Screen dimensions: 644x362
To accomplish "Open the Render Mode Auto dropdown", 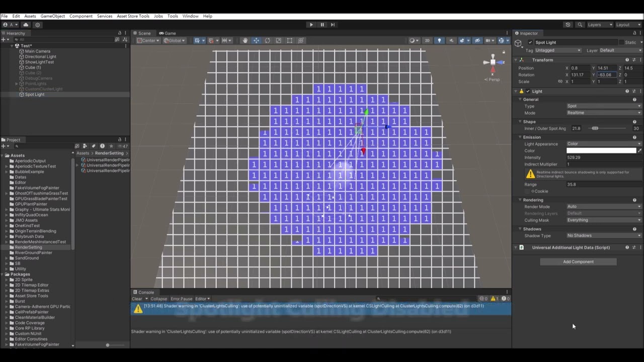I will tap(604, 207).
